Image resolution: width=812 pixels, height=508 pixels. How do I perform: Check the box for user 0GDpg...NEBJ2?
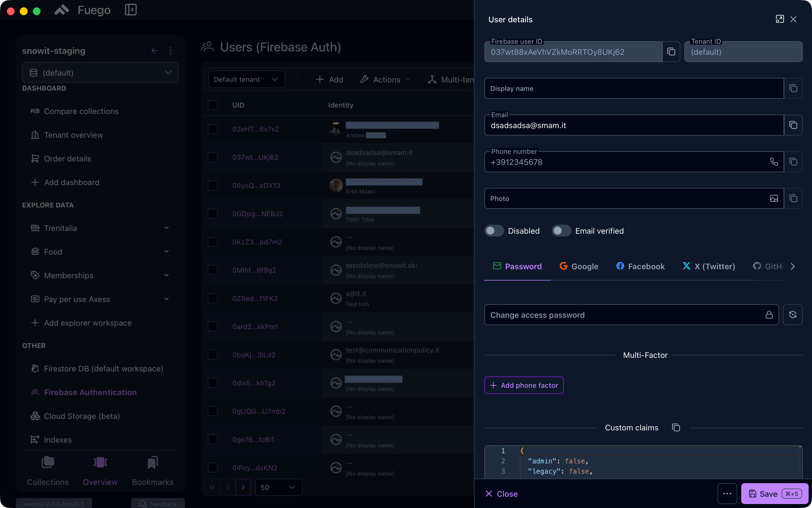213,214
